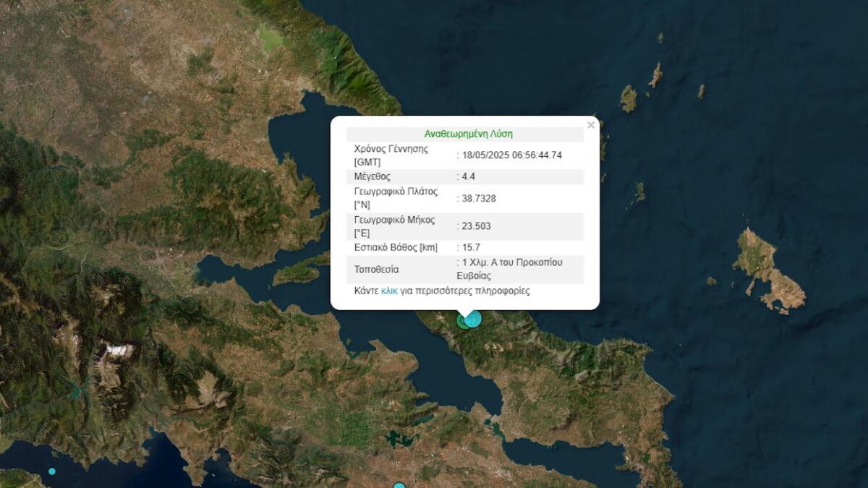Screen dimensions: 868x488
Task: Open the 'κλικ' link for more information
Action: click(389, 291)
